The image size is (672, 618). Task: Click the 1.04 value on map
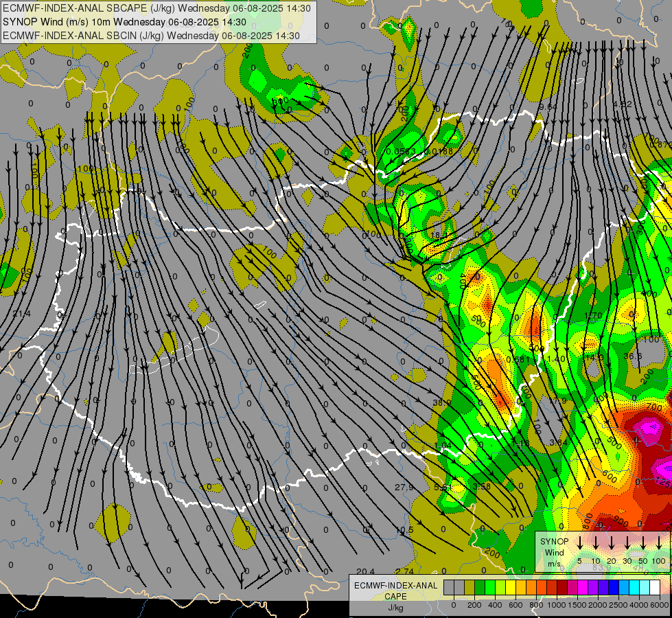point(443,446)
